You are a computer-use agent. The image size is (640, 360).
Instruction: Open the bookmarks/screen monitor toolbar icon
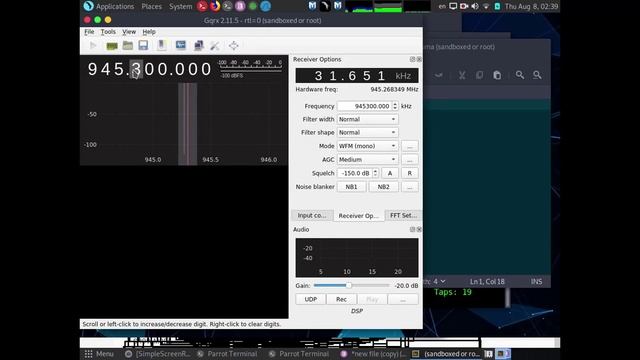tap(181, 45)
